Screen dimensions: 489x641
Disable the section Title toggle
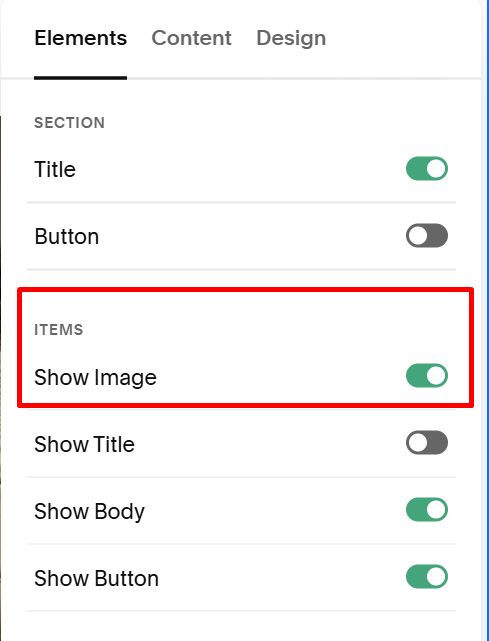pos(427,168)
